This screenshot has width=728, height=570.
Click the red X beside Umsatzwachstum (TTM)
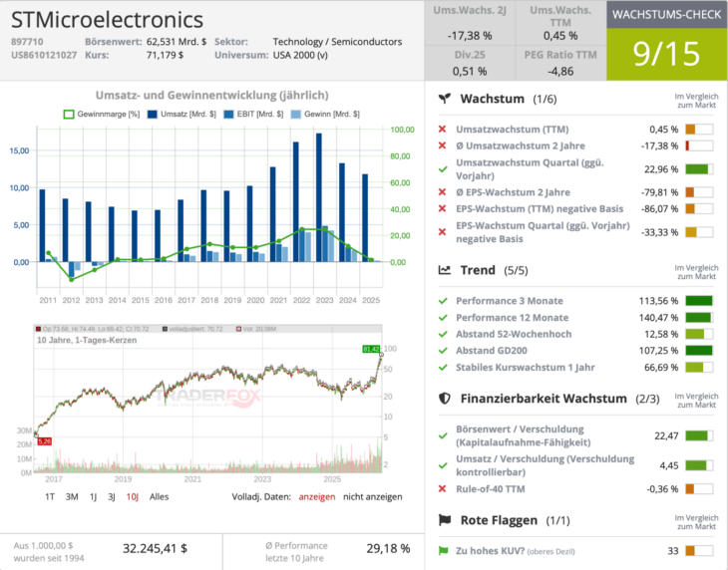click(442, 129)
